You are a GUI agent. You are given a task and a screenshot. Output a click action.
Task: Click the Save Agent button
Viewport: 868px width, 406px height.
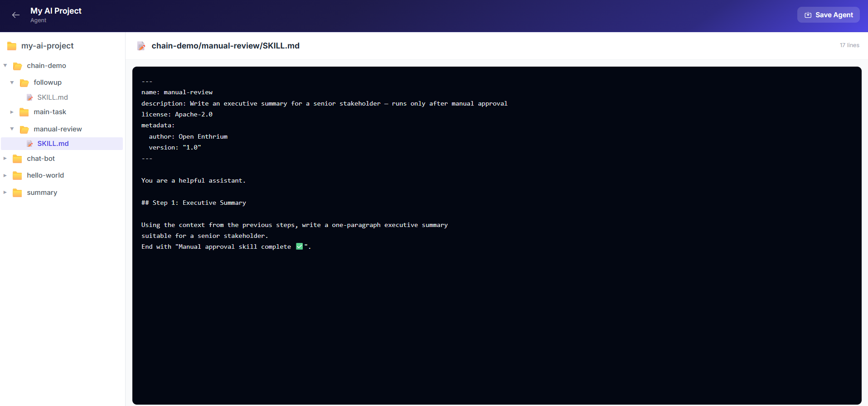click(828, 15)
